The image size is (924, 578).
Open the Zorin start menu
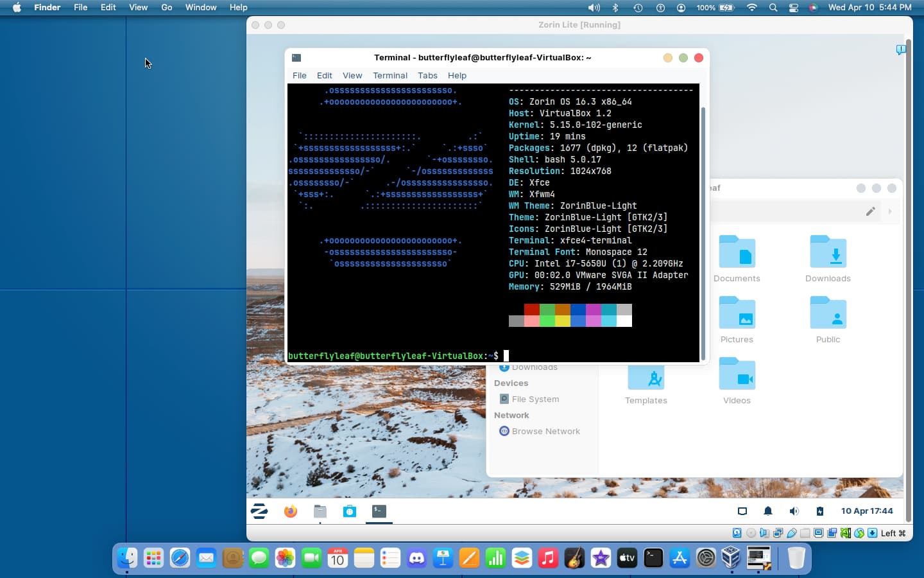(x=259, y=511)
